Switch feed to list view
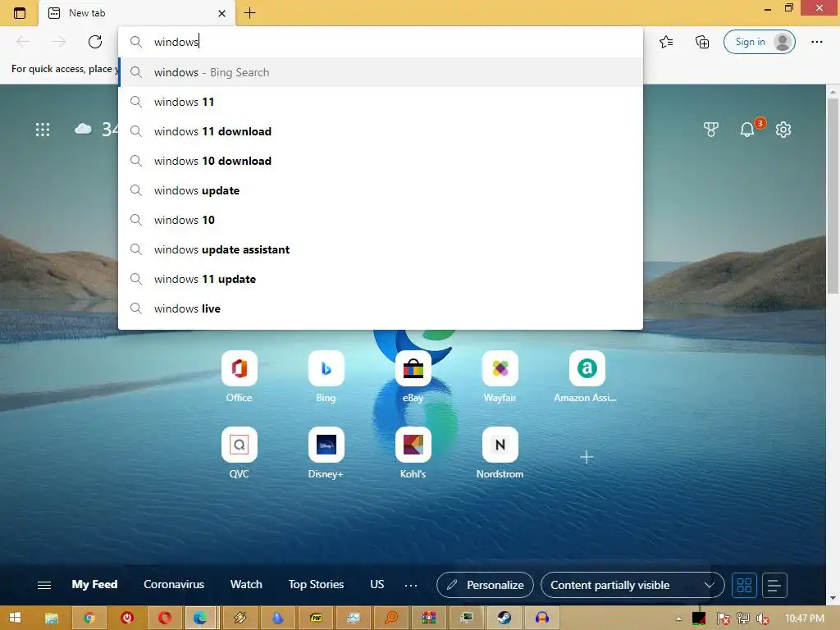 tap(774, 585)
